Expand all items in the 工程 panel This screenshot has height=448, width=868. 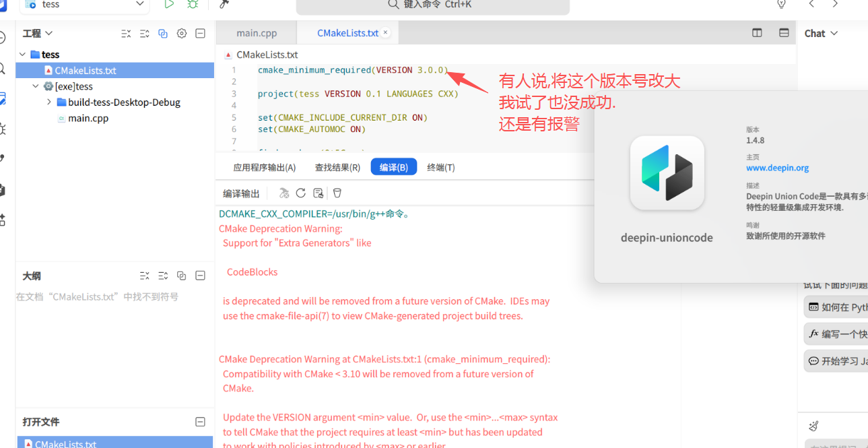144,34
